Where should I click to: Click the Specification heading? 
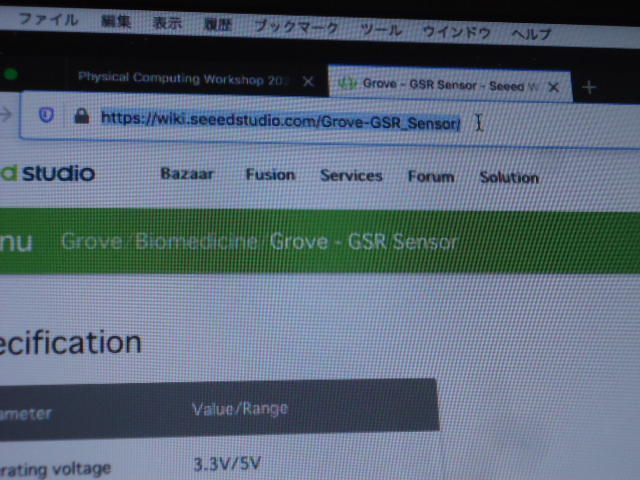70,343
